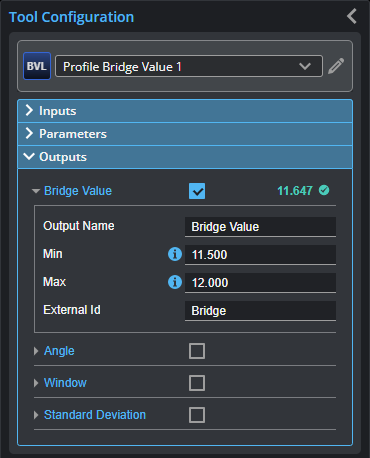Uncheck the Bridge Value output checkbox
The image size is (370, 458).
(197, 191)
